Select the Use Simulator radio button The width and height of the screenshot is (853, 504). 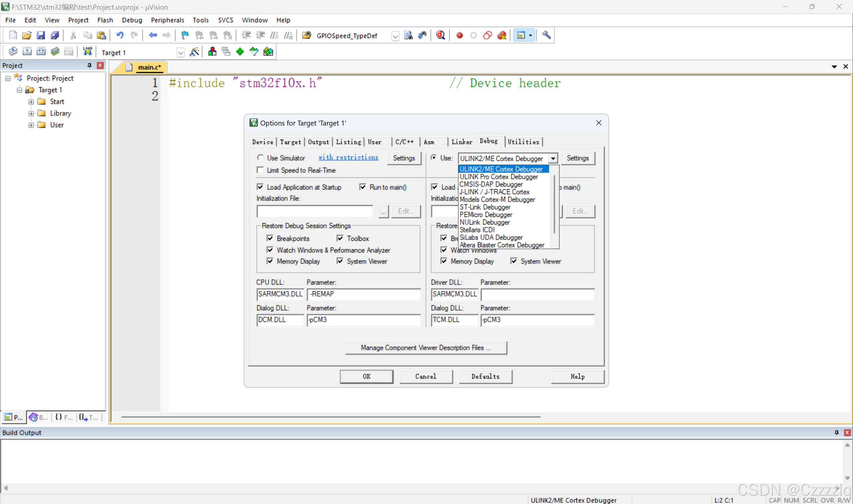(260, 158)
